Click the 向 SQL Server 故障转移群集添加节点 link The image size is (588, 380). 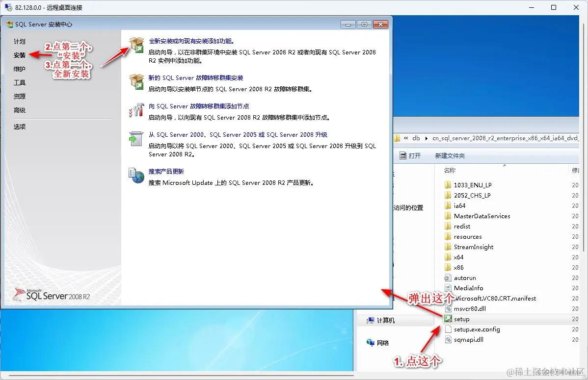point(199,106)
